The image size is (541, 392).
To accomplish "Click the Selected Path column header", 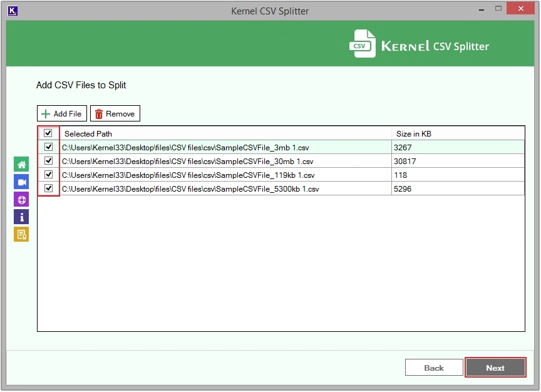I will coord(88,133).
